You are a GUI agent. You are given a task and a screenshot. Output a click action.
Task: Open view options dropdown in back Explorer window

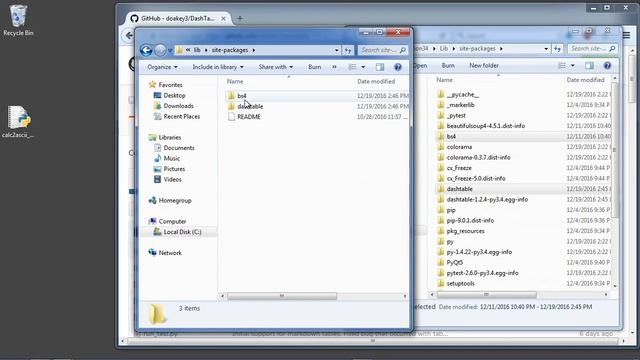click(x=573, y=65)
